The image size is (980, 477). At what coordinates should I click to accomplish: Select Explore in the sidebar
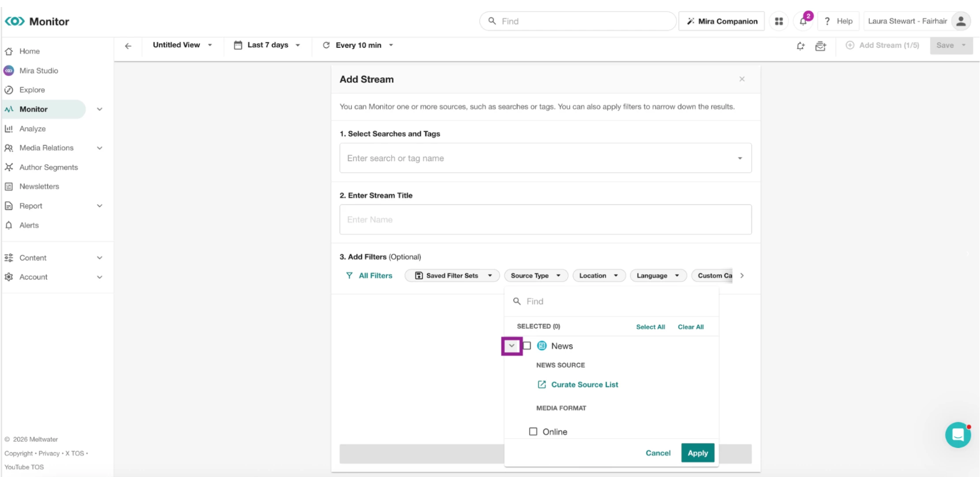click(x=32, y=90)
